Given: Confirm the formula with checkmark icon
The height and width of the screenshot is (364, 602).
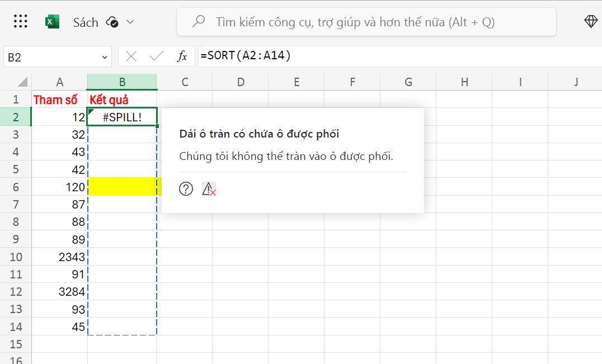Looking at the screenshot, I should pyautogui.click(x=156, y=57).
